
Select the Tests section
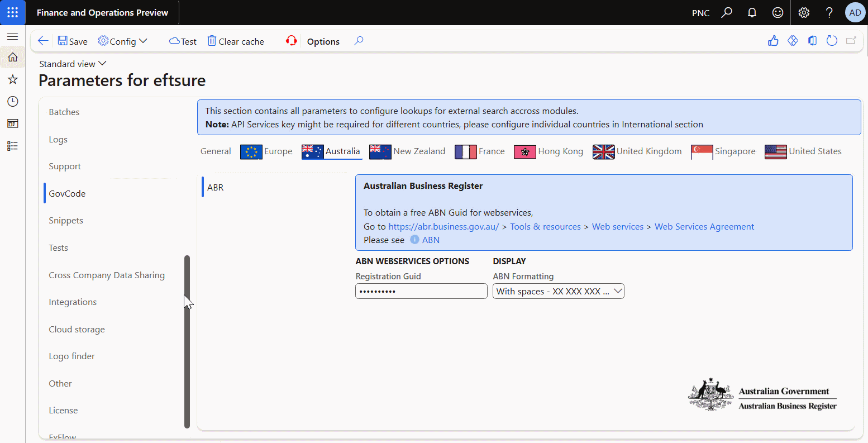click(59, 248)
